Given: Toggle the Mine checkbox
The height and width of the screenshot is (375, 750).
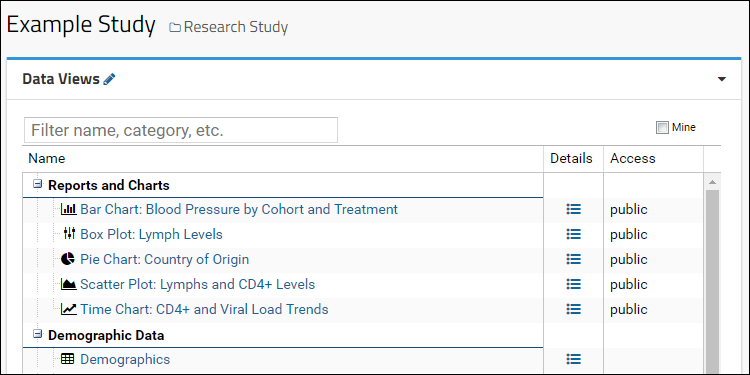Looking at the screenshot, I should click(662, 128).
